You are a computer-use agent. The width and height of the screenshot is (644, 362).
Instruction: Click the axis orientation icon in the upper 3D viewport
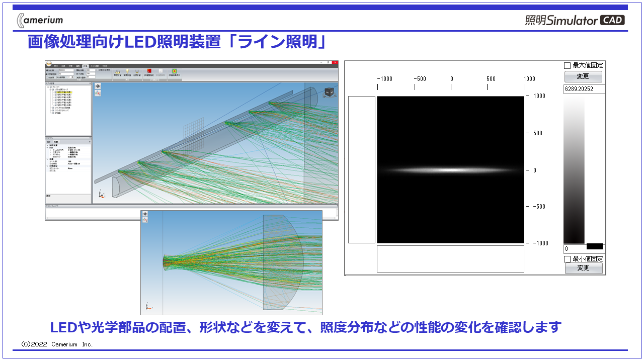[x=98, y=93]
